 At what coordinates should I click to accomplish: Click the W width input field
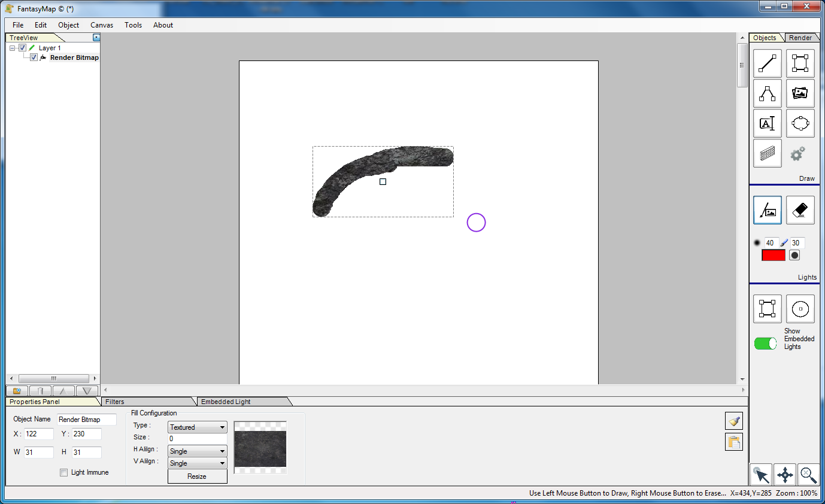(39, 453)
